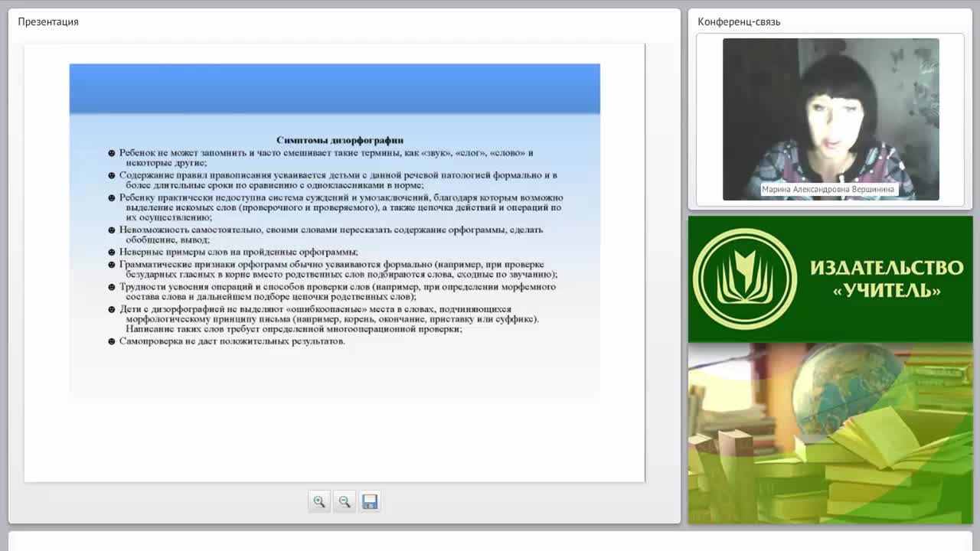Click the round publisher emblem logo
The height and width of the screenshot is (551, 980).
(745, 279)
